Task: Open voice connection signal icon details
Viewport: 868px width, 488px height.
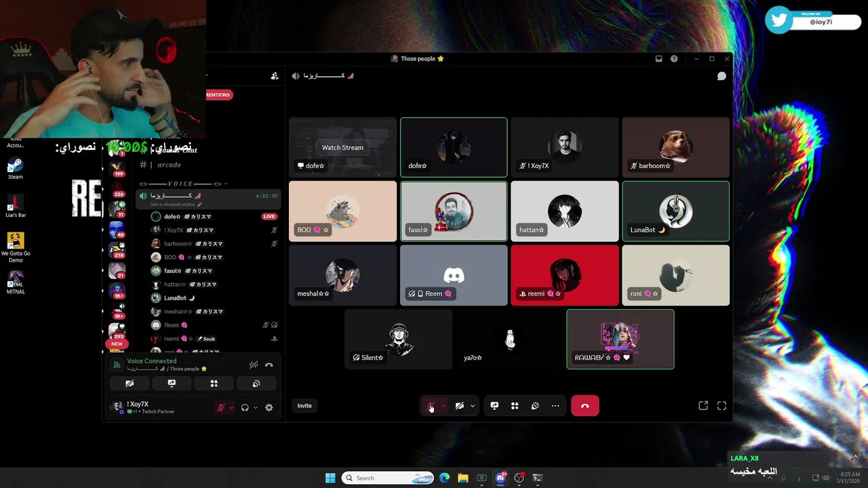Action: pos(117,365)
